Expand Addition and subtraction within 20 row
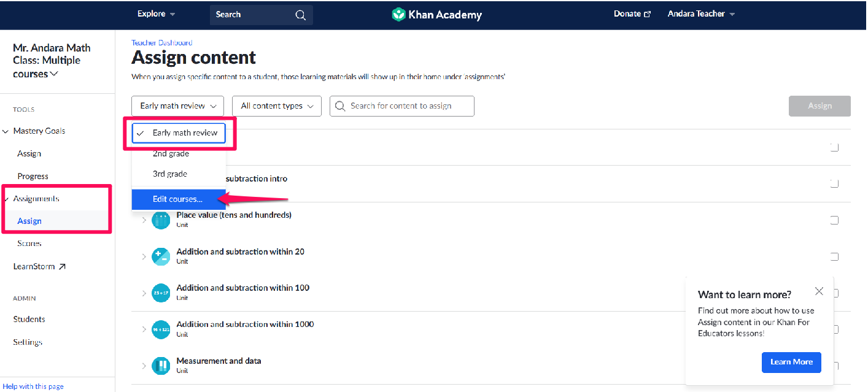Viewport: 868px width, 392px height. pyautogui.click(x=144, y=256)
